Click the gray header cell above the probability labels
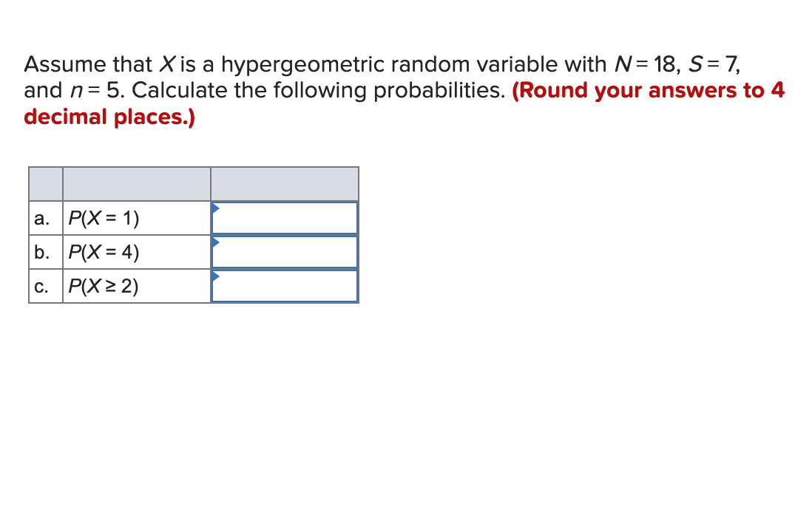Image resolution: width=812 pixels, height=532 pixels. tap(136, 183)
